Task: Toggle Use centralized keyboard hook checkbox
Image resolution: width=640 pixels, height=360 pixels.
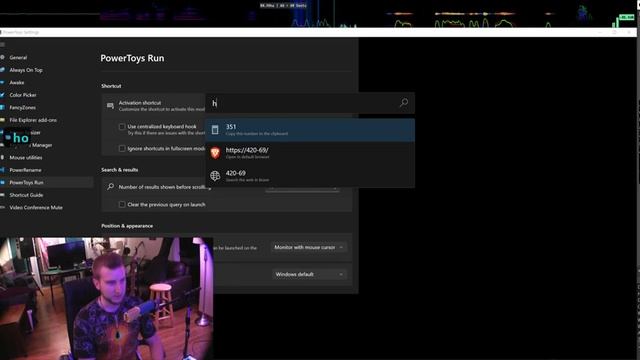Action: (122, 127)
